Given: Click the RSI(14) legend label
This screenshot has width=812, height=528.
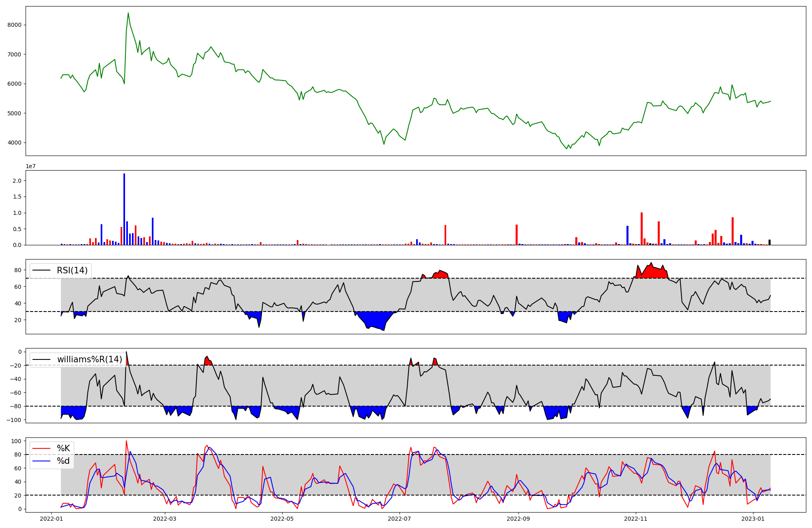Looking at the screenshot, I should click(72, 270).
